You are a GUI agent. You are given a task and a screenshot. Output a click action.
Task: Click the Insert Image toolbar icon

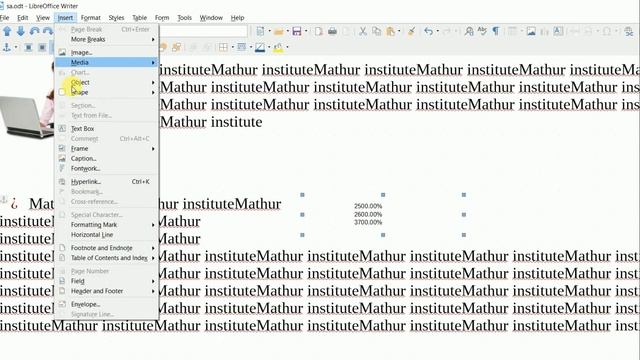click(x=531, y=31)
